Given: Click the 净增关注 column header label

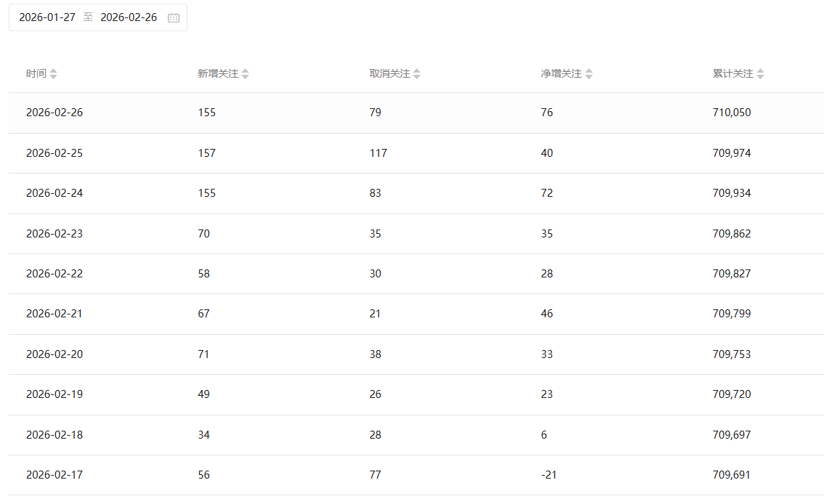Looking at the screenshot, I should click(561, 74).
